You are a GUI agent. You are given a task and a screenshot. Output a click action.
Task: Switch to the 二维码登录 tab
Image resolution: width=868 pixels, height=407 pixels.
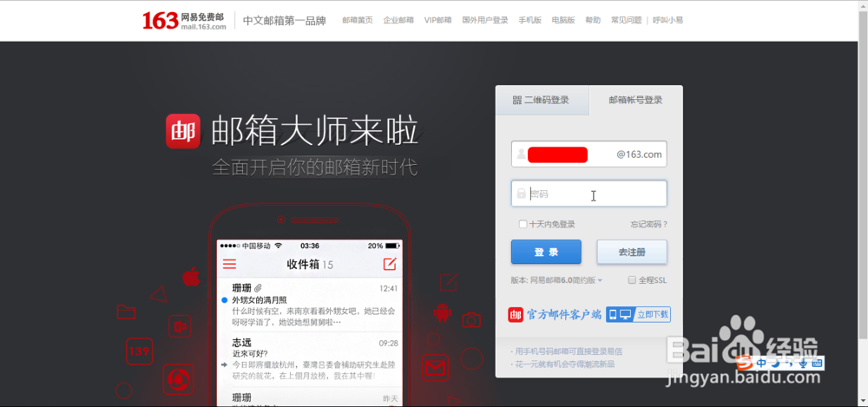coord(542,100)
